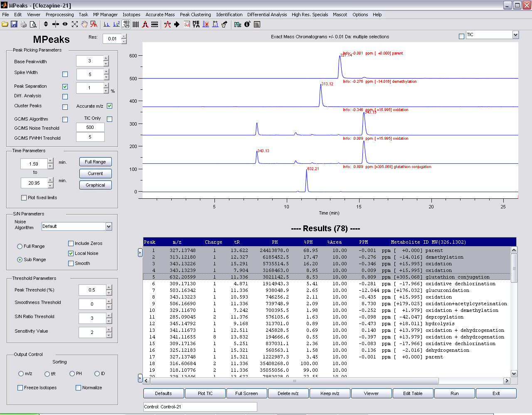Increase the Res value with up arrow

coord(124,37)
